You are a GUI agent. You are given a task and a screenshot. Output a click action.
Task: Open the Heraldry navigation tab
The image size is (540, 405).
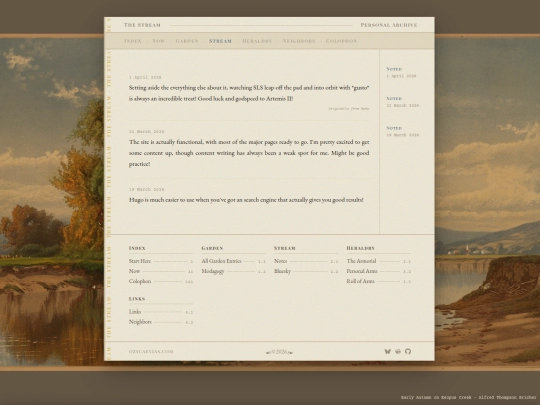coord(257,41)
